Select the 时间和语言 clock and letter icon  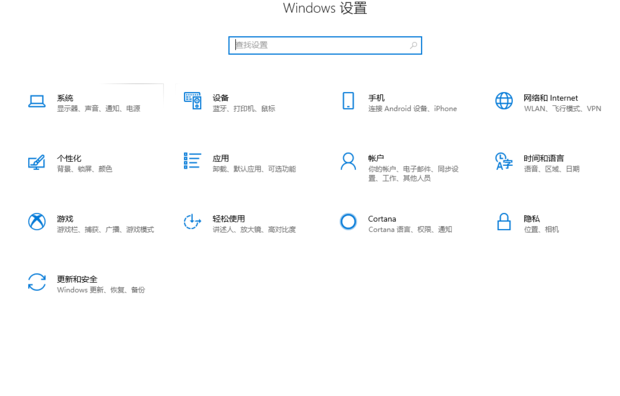click(x=504, y=161)
